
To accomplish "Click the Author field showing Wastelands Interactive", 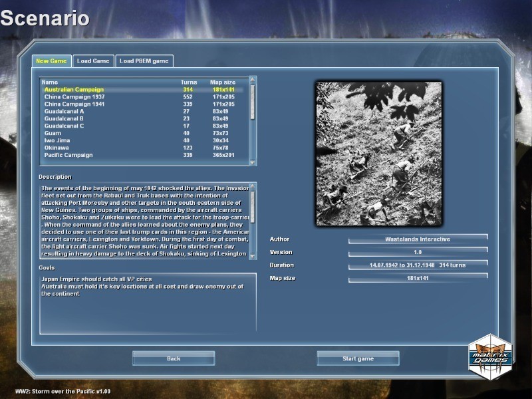I will coord(418,239).
